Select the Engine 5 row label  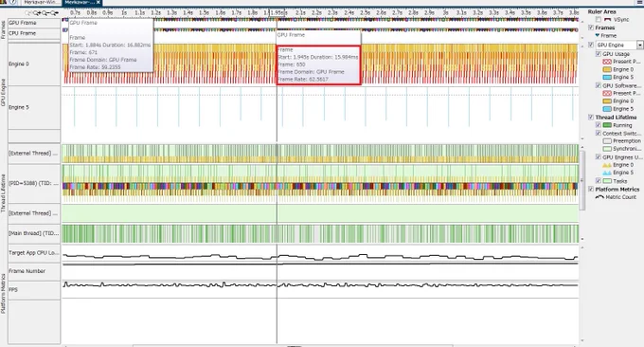point(34,107)
